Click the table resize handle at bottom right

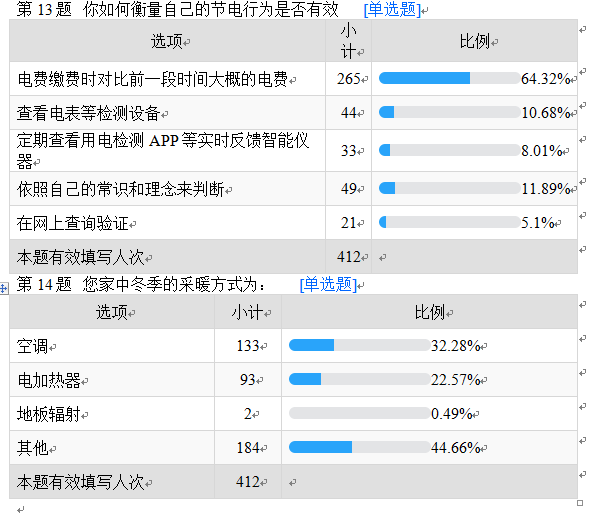[x=581, y=501]
